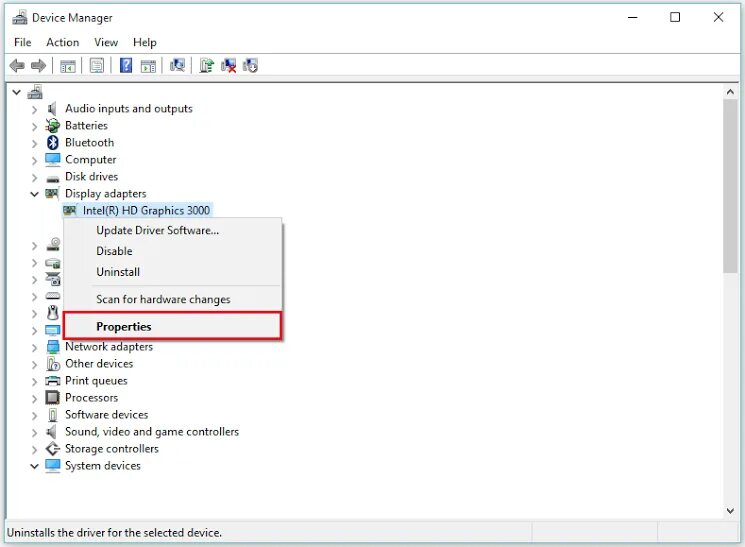Select the Network adapters icon

[53, 347]
